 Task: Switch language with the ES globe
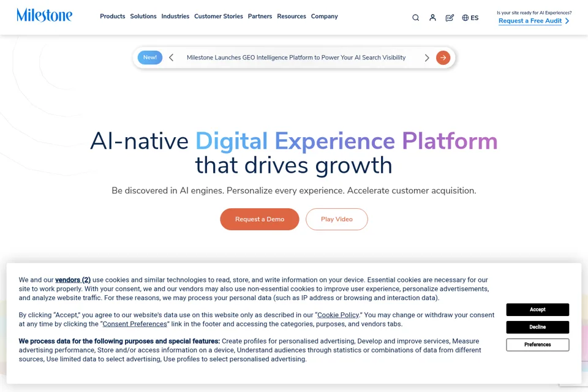[470, 18]
